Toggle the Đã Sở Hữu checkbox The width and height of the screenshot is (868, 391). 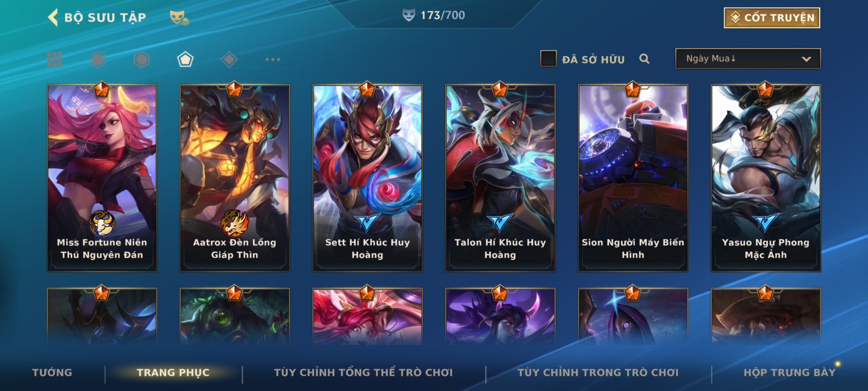[x=548, y=59]
